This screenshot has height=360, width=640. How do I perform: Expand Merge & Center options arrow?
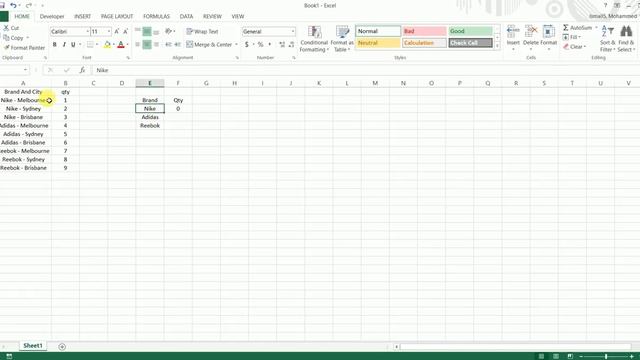[x=236, y=44]
